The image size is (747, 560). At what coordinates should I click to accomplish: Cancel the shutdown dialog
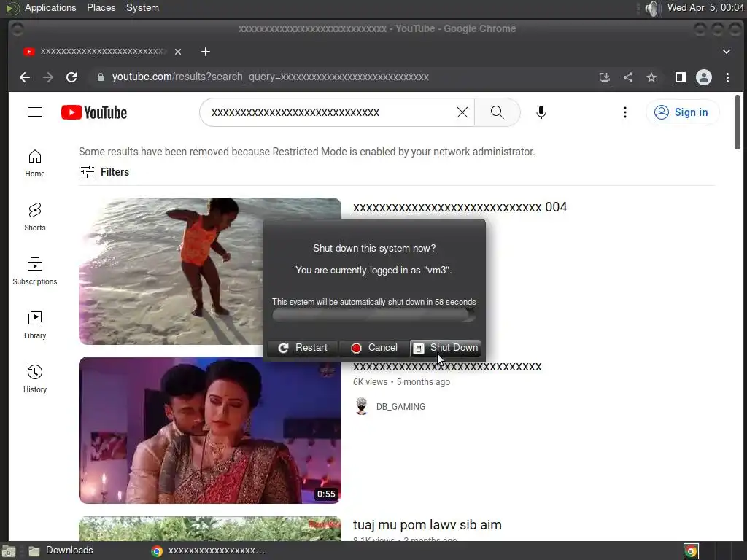click(374, 348)
